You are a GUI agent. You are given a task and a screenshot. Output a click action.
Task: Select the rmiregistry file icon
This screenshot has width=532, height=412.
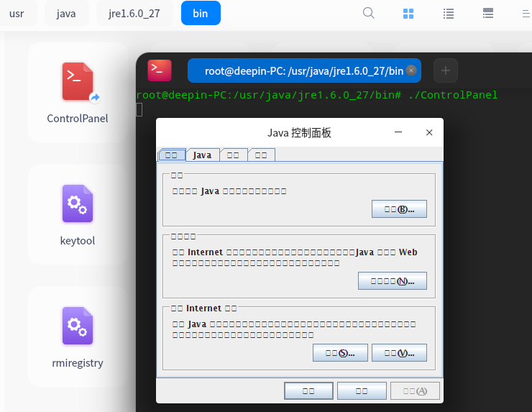coord(78,326)
